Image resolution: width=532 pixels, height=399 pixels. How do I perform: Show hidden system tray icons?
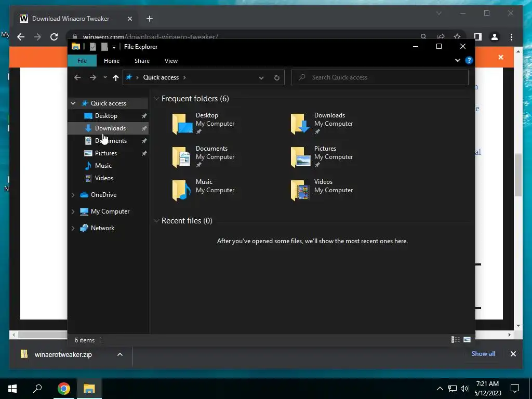440,389
